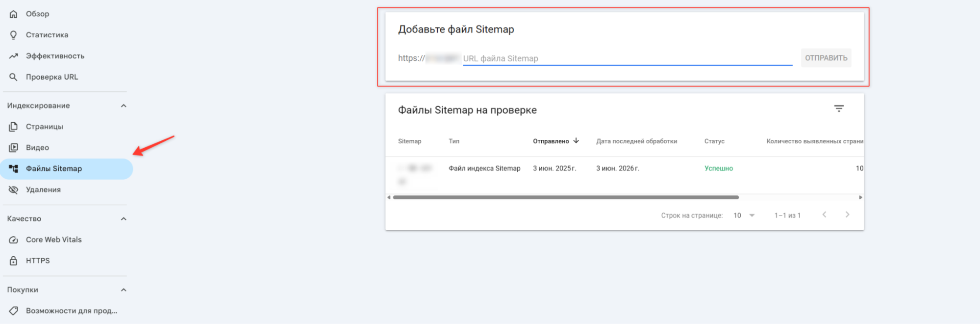
Task: Click the Успешно status
Action: coord(719,168)
